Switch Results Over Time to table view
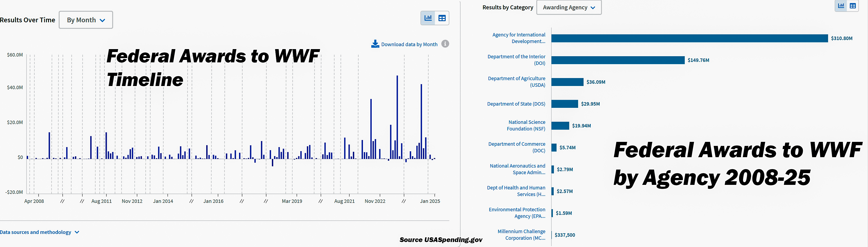Screen dimensions: 868x247 click(x=442, y=18)
